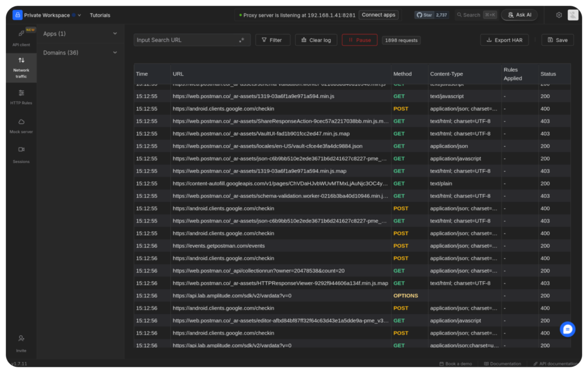Open Sessions from the sidebar
Viewport: 588px width, 373px height.
pos(21,154)
